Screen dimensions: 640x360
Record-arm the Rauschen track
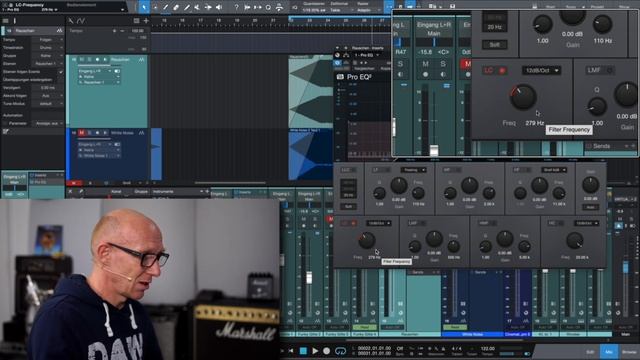tap(97, 60)
